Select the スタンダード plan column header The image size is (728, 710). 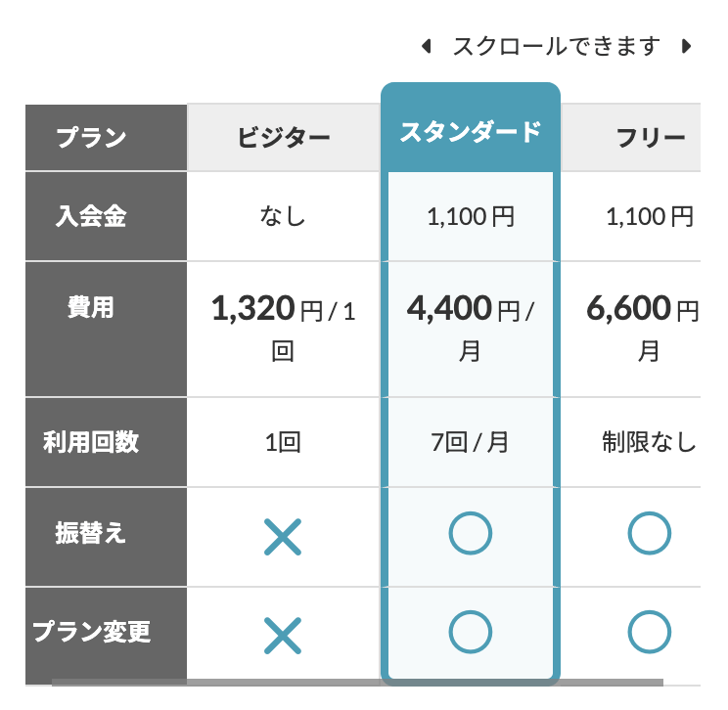tap(470, 132)
